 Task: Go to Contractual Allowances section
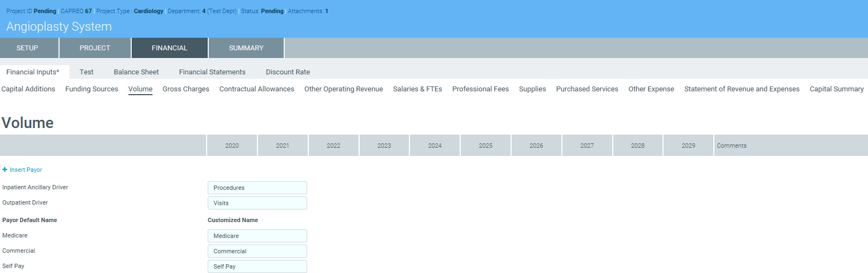(x=257, y=89)
